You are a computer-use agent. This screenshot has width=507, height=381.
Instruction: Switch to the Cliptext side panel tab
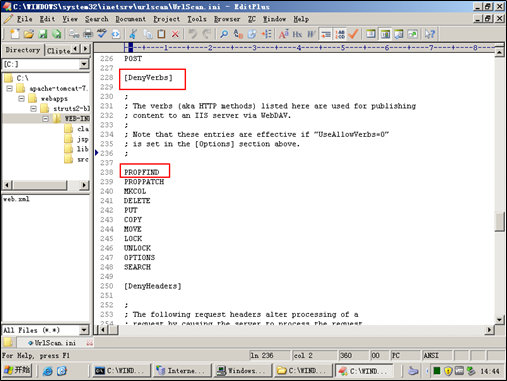click(58, 51)
